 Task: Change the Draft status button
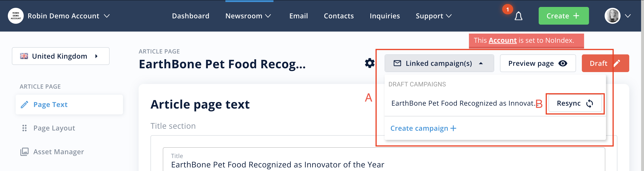click(x=605, y=63)
